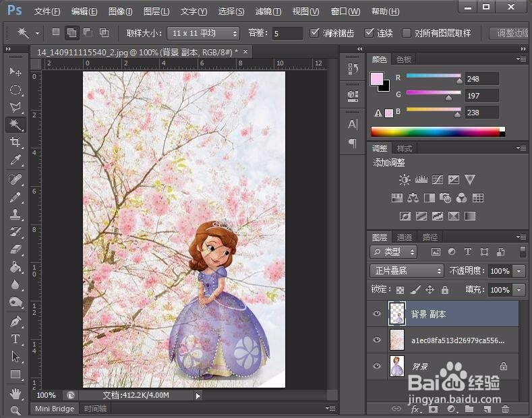Viewport: 532px width, 418px height.
Task: Open layer style fx menu
Action: 415,409
